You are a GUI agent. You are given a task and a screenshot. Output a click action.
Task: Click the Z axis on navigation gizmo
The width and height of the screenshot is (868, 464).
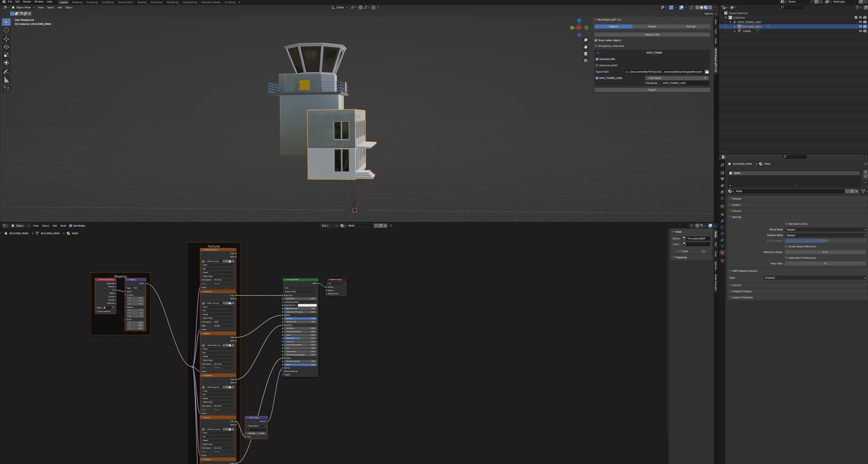pos(579,20)
